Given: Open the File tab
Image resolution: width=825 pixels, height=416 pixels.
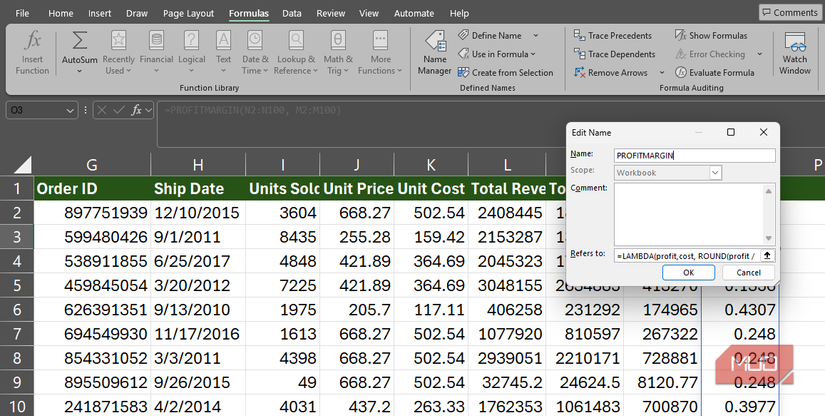Looking at the screenshot, I should click(x=22, y=13).
